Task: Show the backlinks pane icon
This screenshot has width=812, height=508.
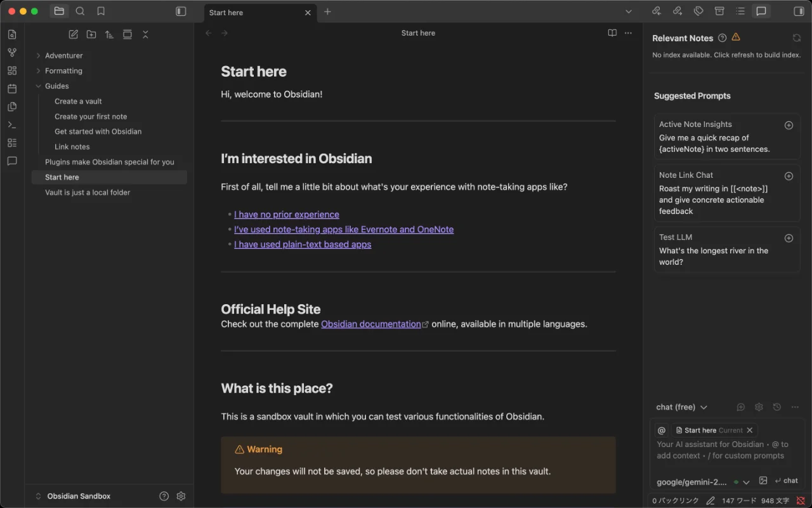Action: point(657,11)
